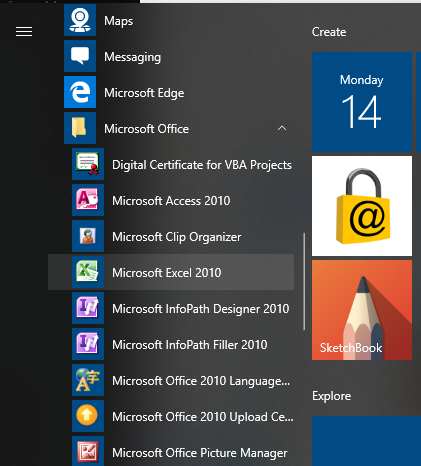This screenshot has width=421, height=466.
Task: Click the Microsoft Edge icon
Action: click(x=80, y=92)
